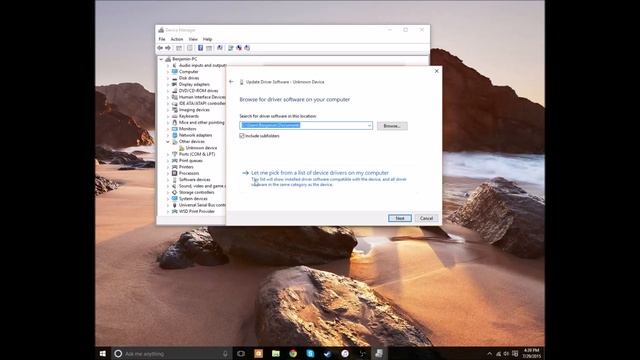Select Imaging devices in device tree

click(x=194, y=110)
